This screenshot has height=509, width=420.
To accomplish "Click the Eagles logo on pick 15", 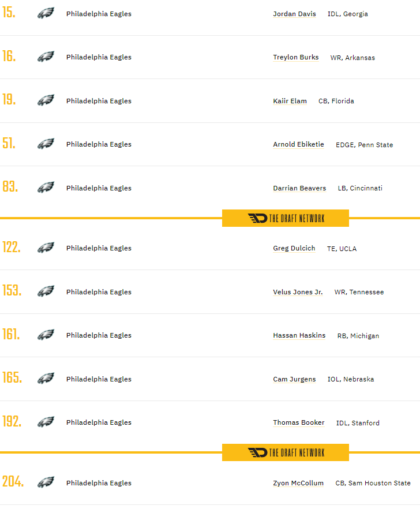I will (46, 13).
